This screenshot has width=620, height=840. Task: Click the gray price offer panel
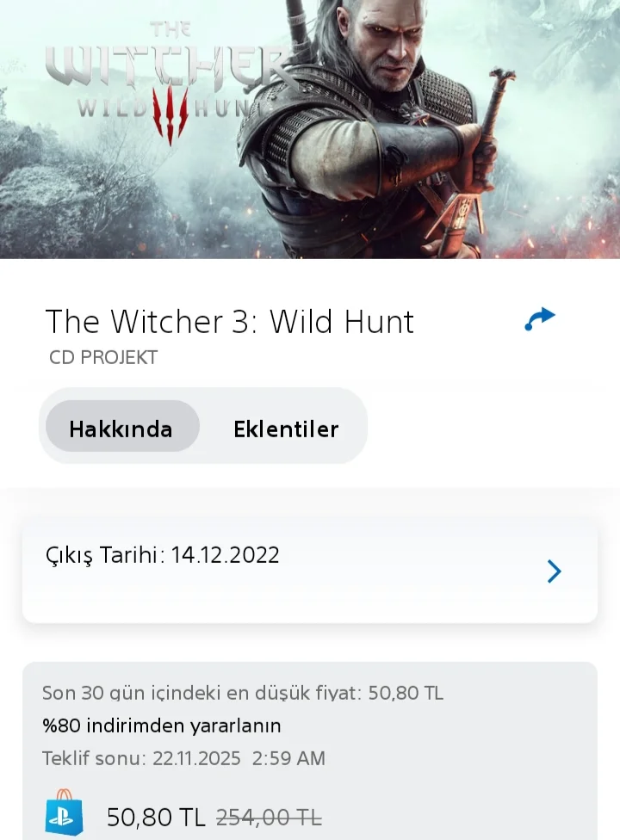[x=310, y=751]
